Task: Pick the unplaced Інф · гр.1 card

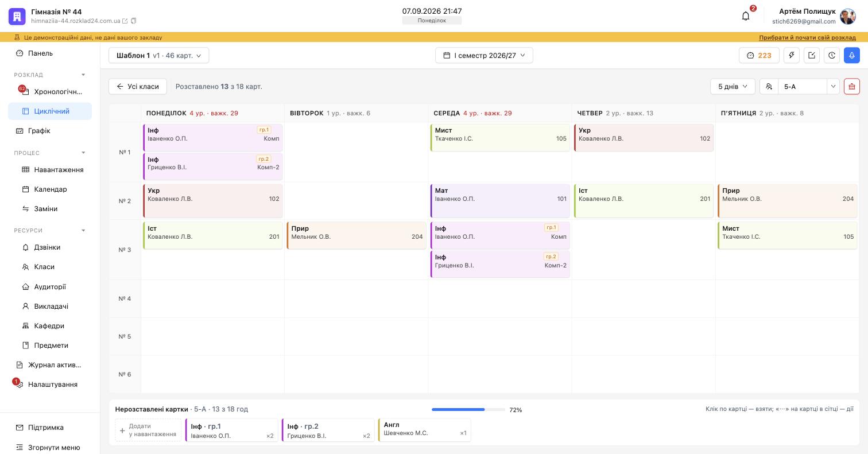Action: coord(232,430)
